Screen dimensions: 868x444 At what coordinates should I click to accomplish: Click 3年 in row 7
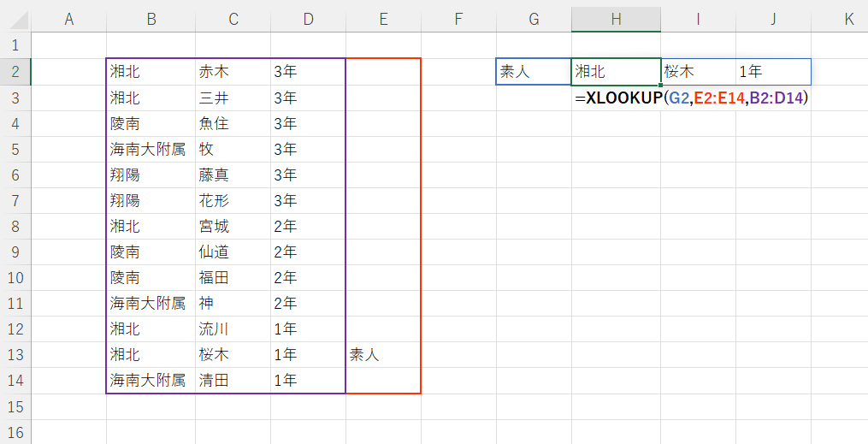[285, 200]
